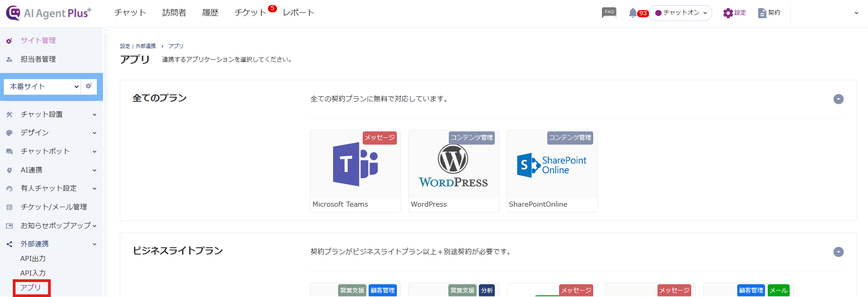Image resolution: width=868 pixels, height=297 pixels.
Task: Open the アプリ submenu item
Action: tap(31, 287)
